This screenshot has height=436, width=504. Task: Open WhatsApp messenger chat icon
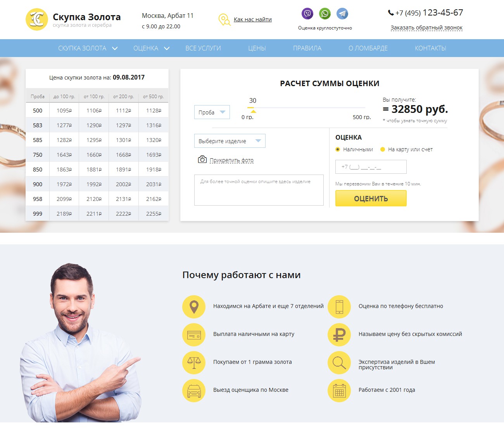(x=325, y=14)
